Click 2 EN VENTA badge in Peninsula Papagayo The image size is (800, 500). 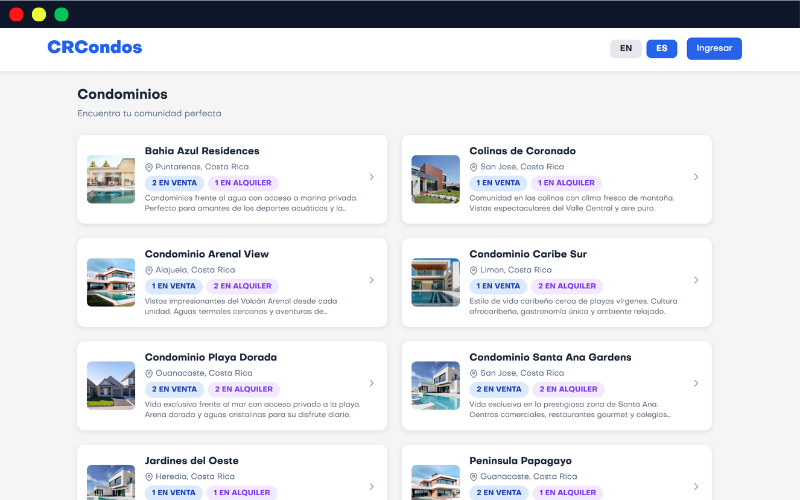(x=499, y=493)
